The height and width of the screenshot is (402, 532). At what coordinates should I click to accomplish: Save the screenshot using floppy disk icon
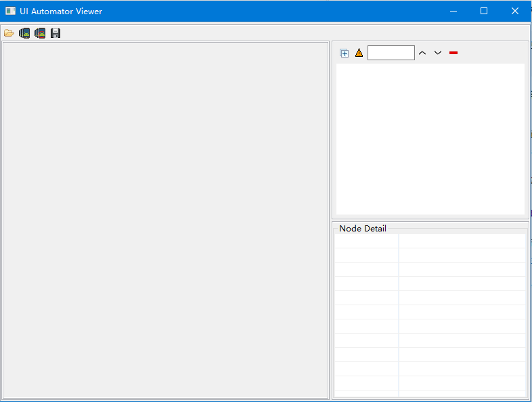(56, 33)
